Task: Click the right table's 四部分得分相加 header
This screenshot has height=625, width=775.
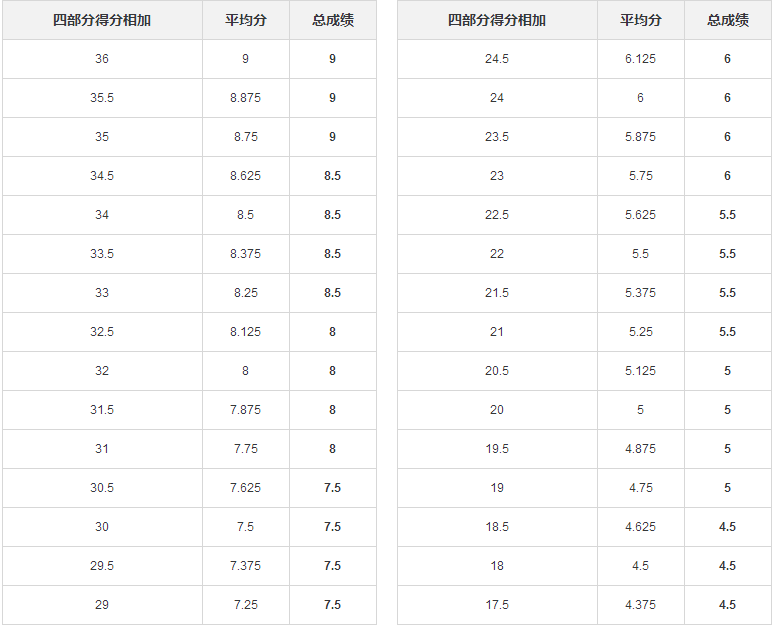Action: pos(497,20)
